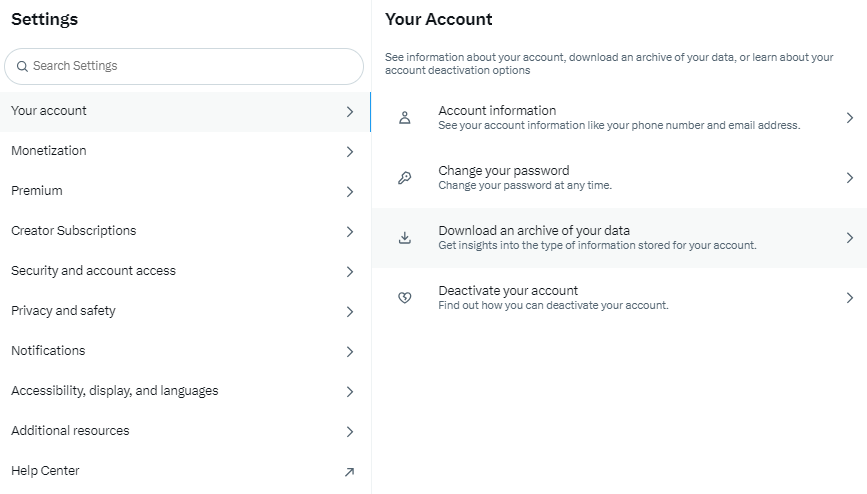Expand the Premium section chevron
This screenshot has width=867, height=494.
[x=349, y=192]
